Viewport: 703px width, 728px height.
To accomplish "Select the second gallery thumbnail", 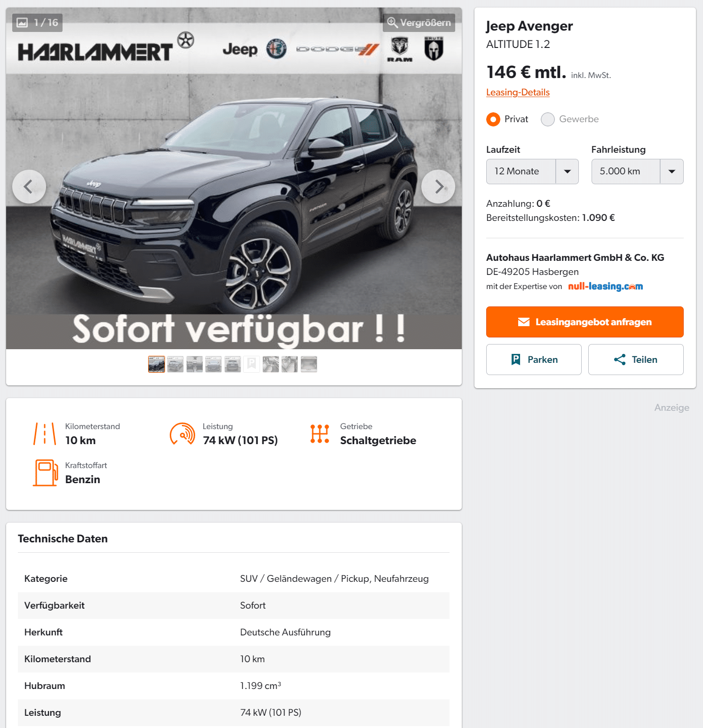I will pos(175,364).
